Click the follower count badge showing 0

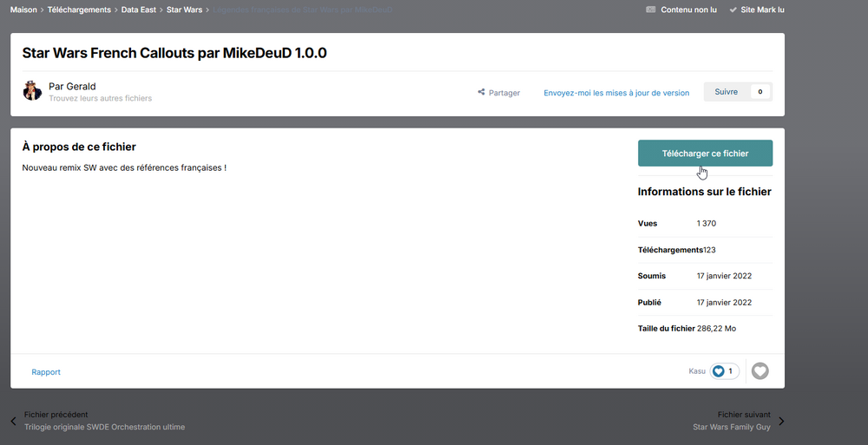(x=760, y=92)
